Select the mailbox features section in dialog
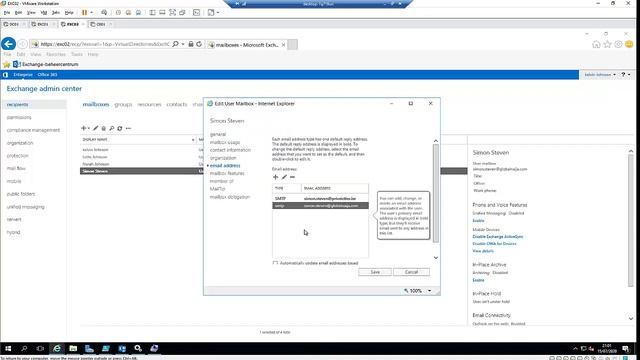This screenshot has width=640, height=360. pyautogui.click(x=227, y=173)
